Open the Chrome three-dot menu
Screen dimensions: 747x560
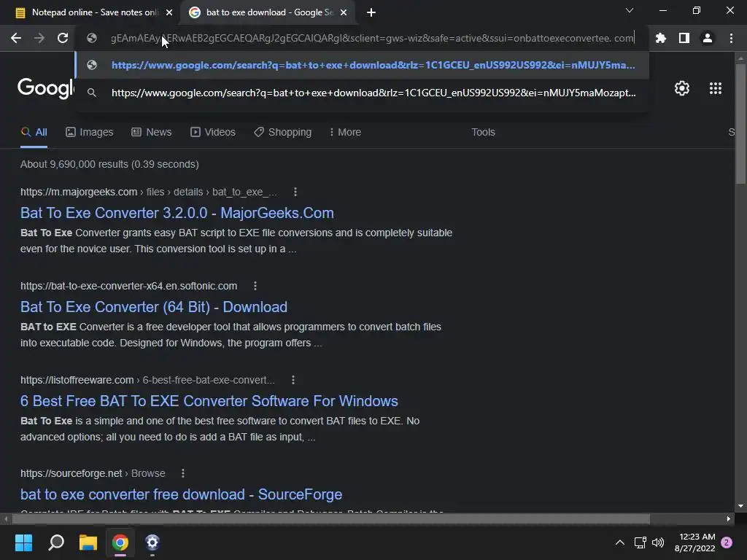(x=731, y=38)
